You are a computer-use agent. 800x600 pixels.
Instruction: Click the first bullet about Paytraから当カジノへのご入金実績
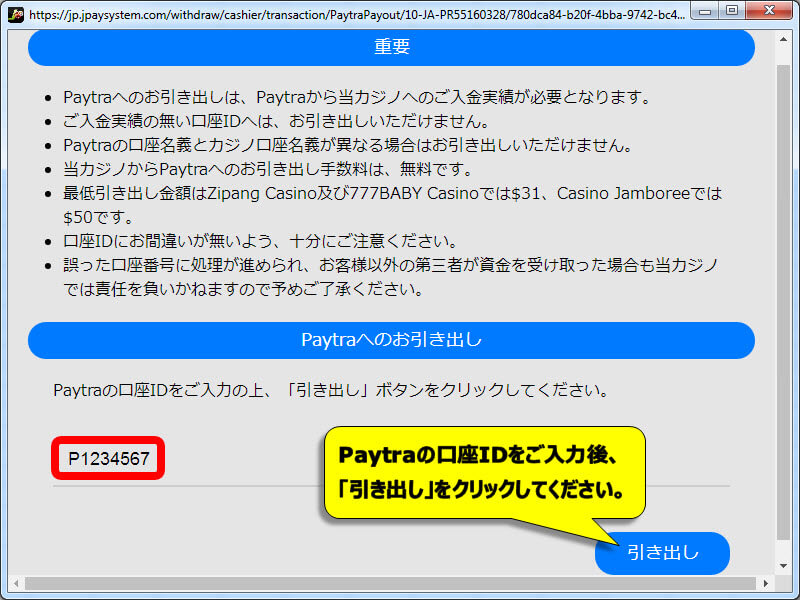click(x=358, y=97)
